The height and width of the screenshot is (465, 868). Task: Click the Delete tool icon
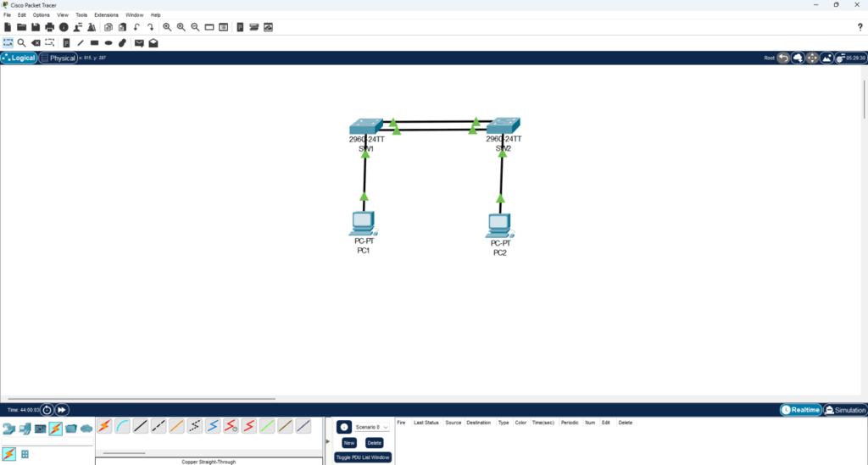[x=36, y=42]
